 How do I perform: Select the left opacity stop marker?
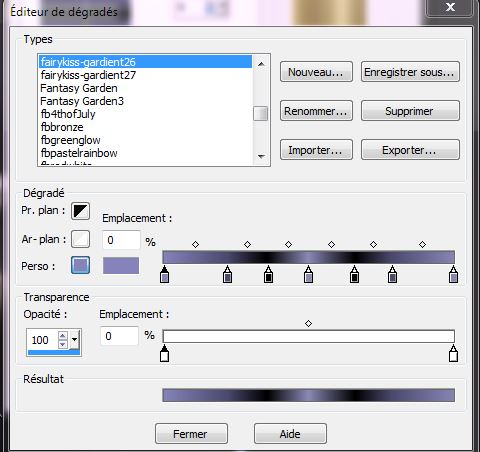coord(164,354)
